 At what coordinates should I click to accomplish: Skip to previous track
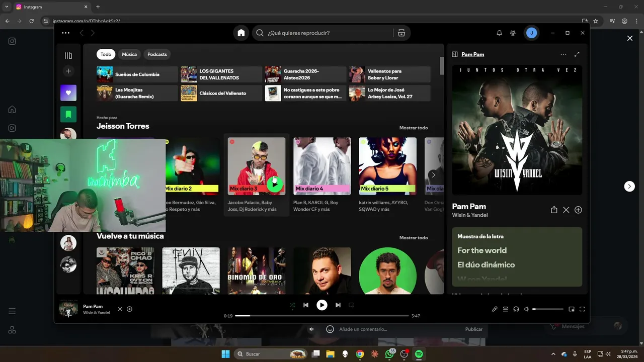coord(306,305)
